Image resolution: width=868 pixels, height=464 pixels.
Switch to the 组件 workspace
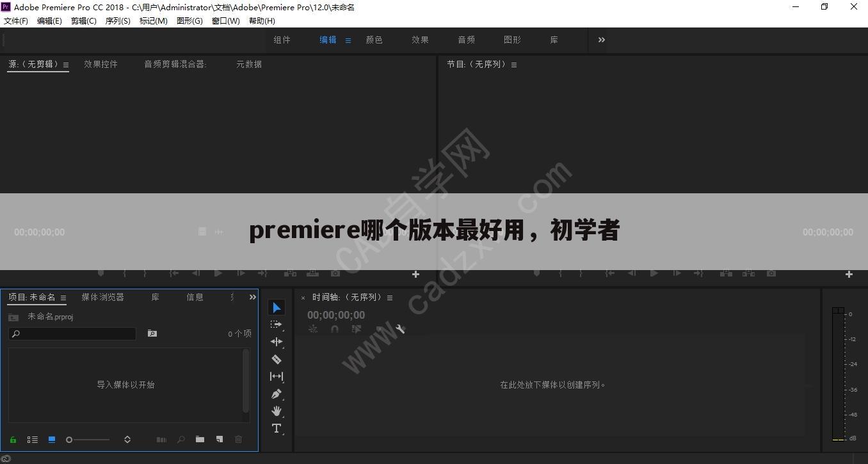pyautogui.click(x=282, y=40)
